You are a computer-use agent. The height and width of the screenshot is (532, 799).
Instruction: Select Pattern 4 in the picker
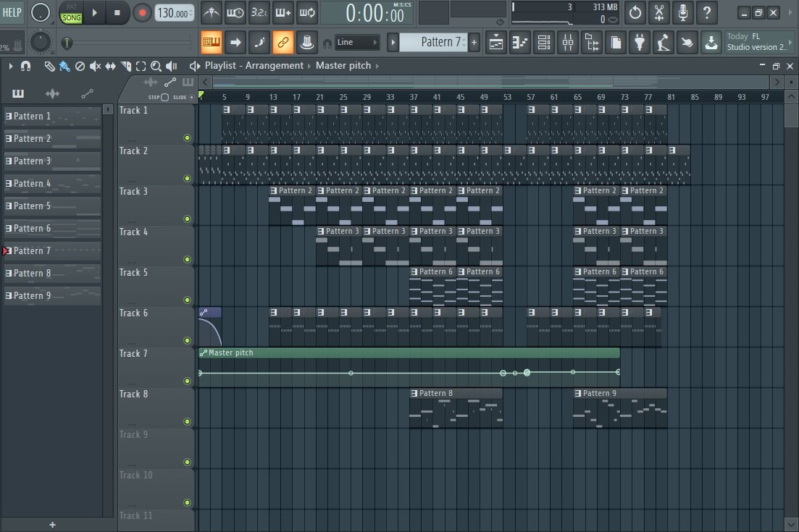(52, 183)
